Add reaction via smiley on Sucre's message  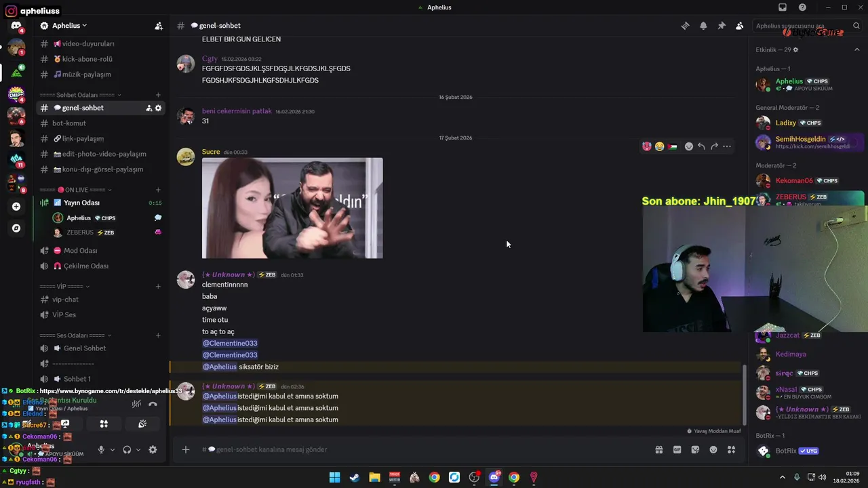click(x=688, y=146)
